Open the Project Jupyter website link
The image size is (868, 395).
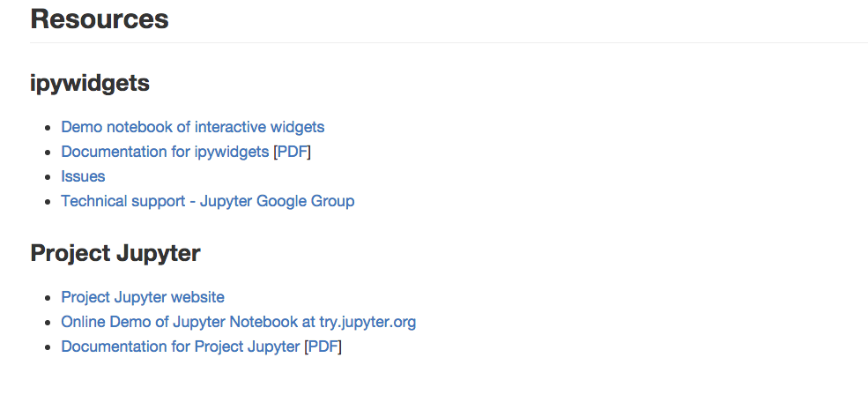point(142,297)
